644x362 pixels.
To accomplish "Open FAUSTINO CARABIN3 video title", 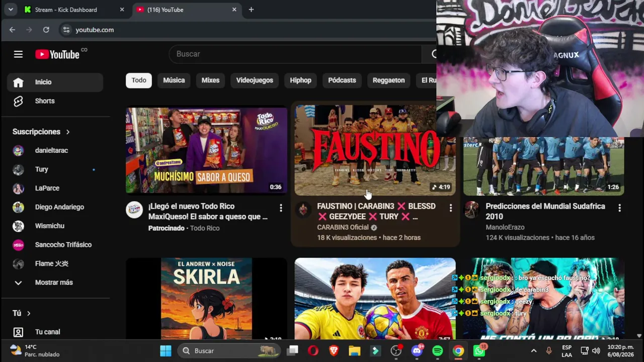I will (376, 211).
